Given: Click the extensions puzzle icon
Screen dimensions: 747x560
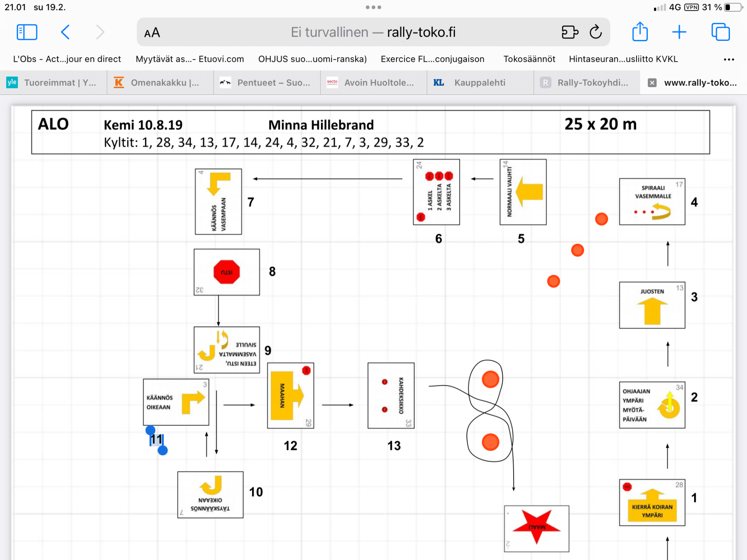Looking at the screenshot, I should (570, 32).
